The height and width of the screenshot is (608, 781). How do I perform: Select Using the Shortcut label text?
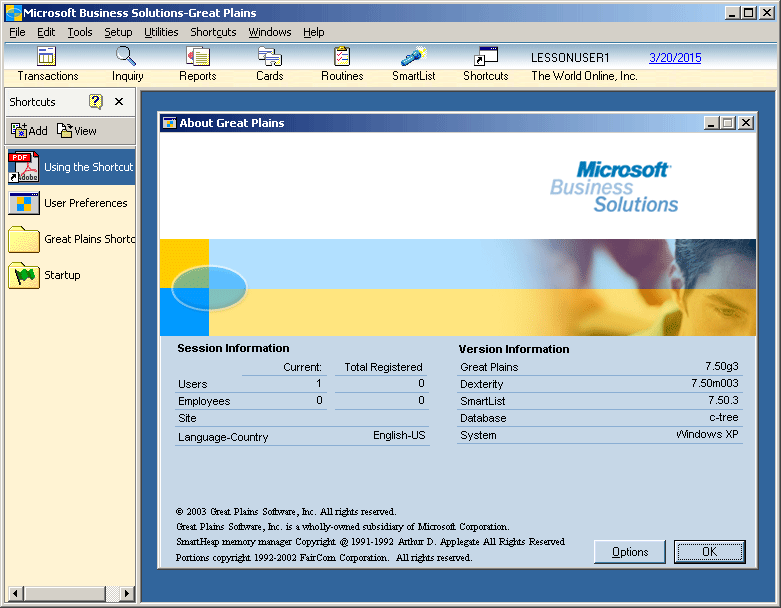(x=89, y=167)
